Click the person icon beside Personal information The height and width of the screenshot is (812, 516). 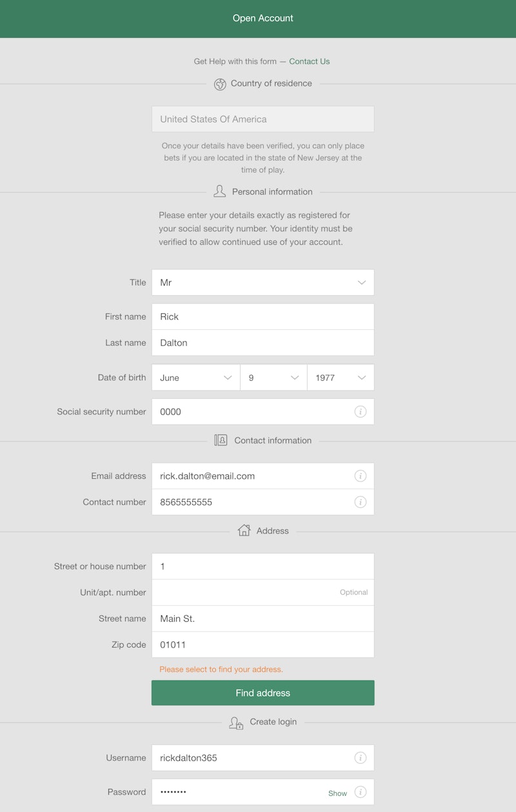pyautogui.click(x=219, y=191)
